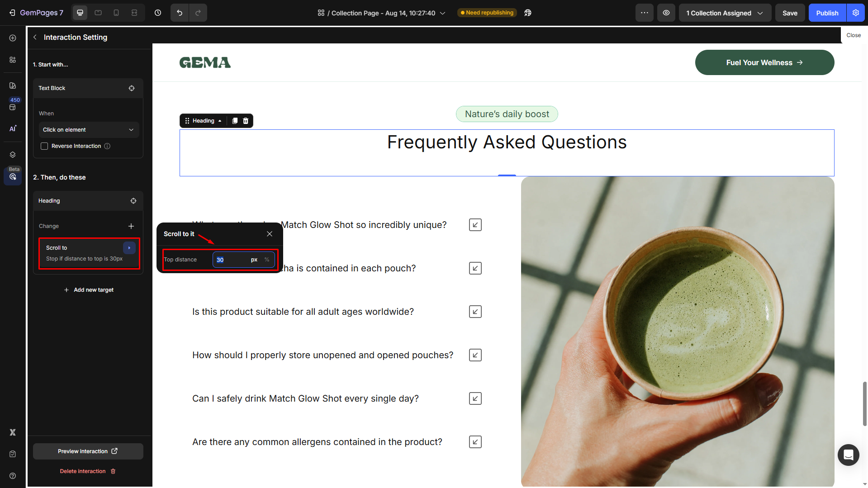Click the preview eye icon
This screenshot has width=868, height=488.
click(x=666, y=13)
